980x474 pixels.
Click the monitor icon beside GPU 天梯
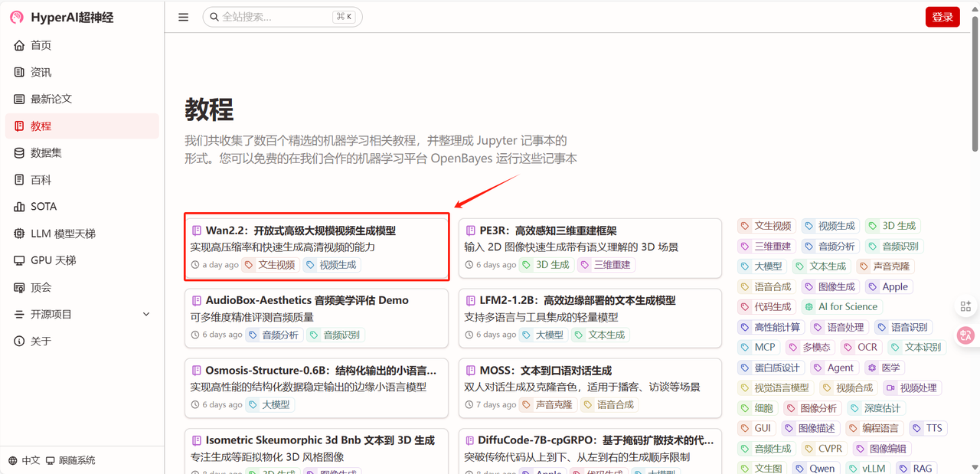pyautogui.click(x=19, y=260)
